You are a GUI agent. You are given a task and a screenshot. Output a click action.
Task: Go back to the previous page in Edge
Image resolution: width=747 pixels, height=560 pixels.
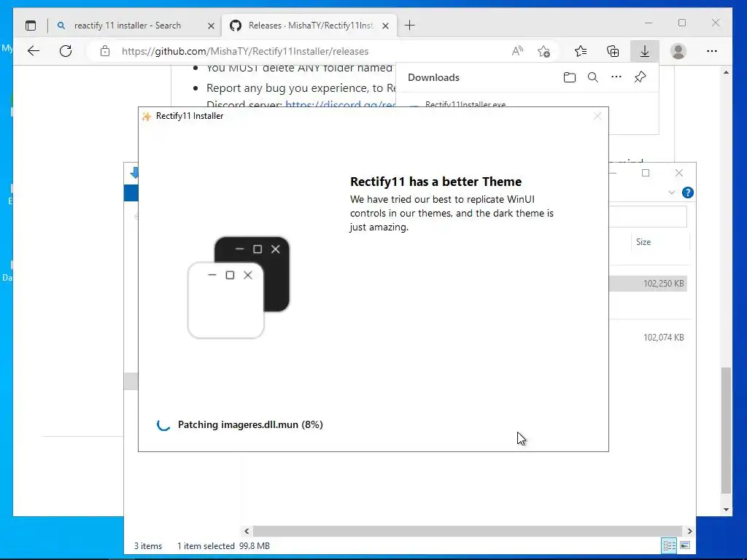pos(34,51)
